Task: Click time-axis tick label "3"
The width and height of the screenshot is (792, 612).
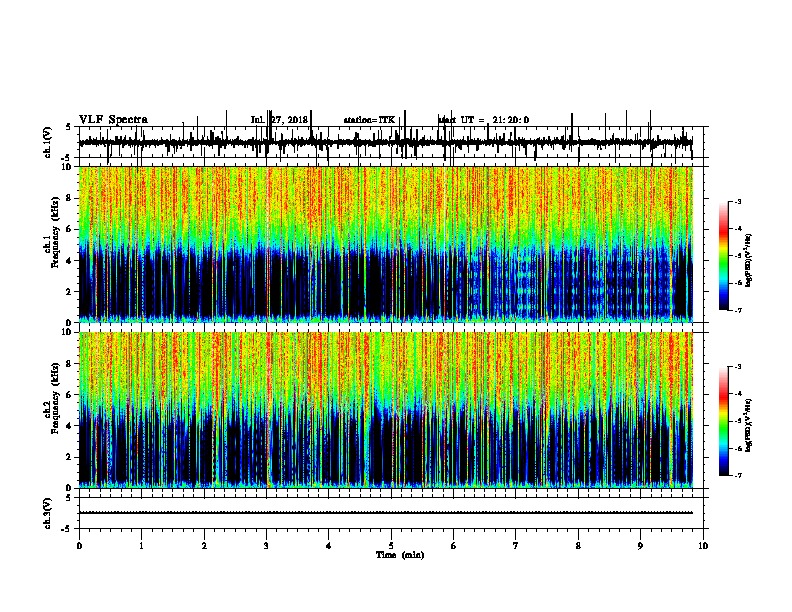Action: click(266, 545)
